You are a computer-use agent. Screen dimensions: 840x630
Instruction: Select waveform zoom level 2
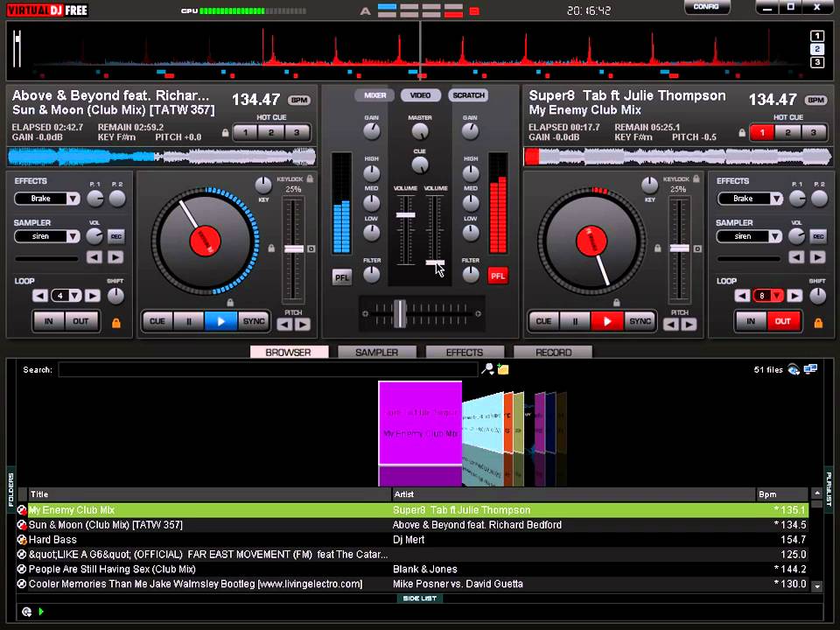coord(817,49)
